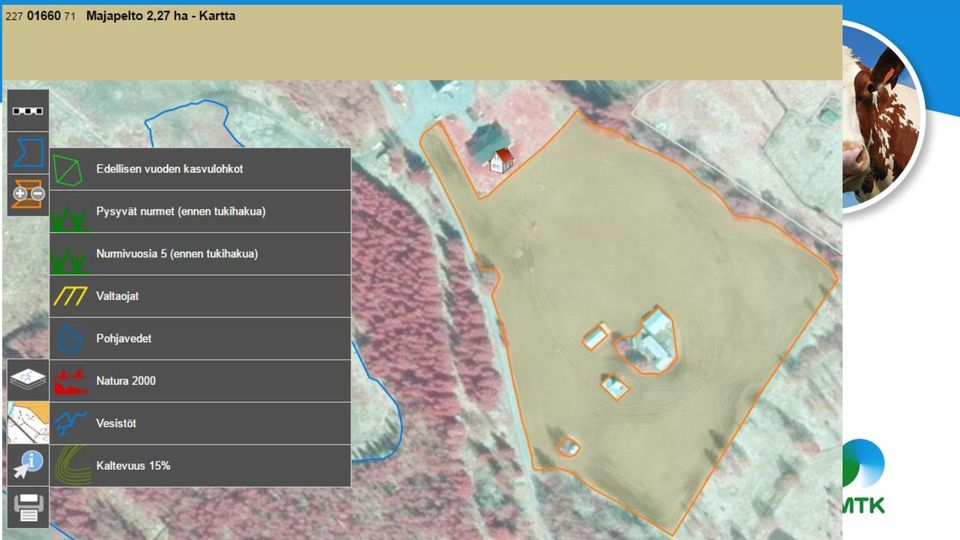
Task: Click yellow ditch icon beside Valtaojat
Action: (x=70, y=296)
